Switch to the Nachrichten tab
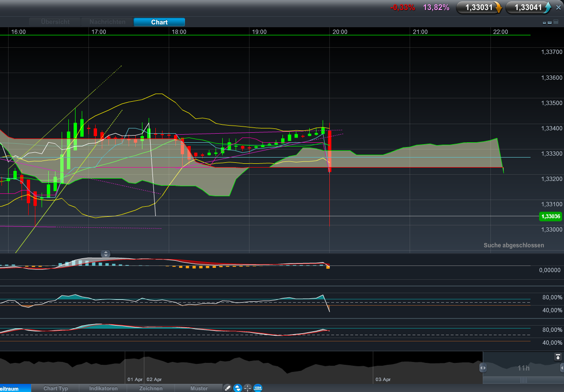This screenshot has height=392, width=564. (108, 22)
